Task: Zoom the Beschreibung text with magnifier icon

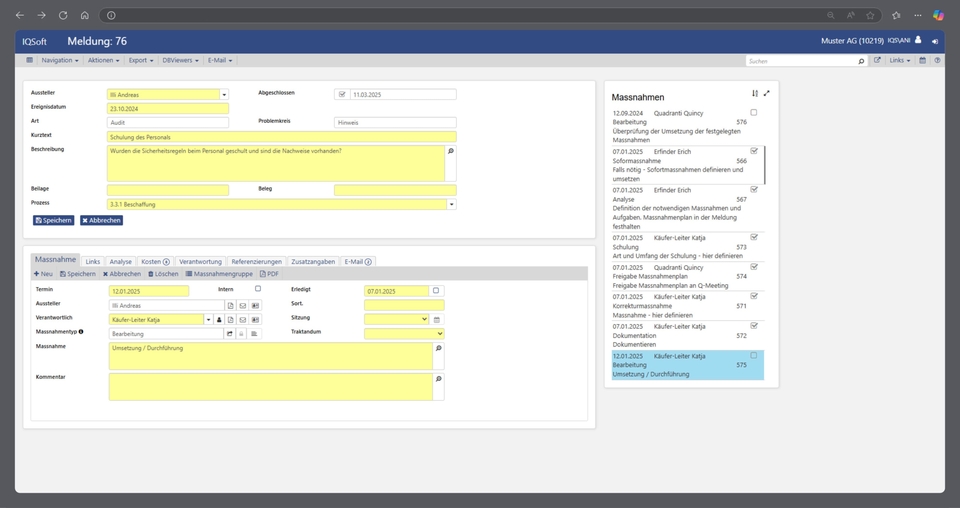Action: click(450, 150)
